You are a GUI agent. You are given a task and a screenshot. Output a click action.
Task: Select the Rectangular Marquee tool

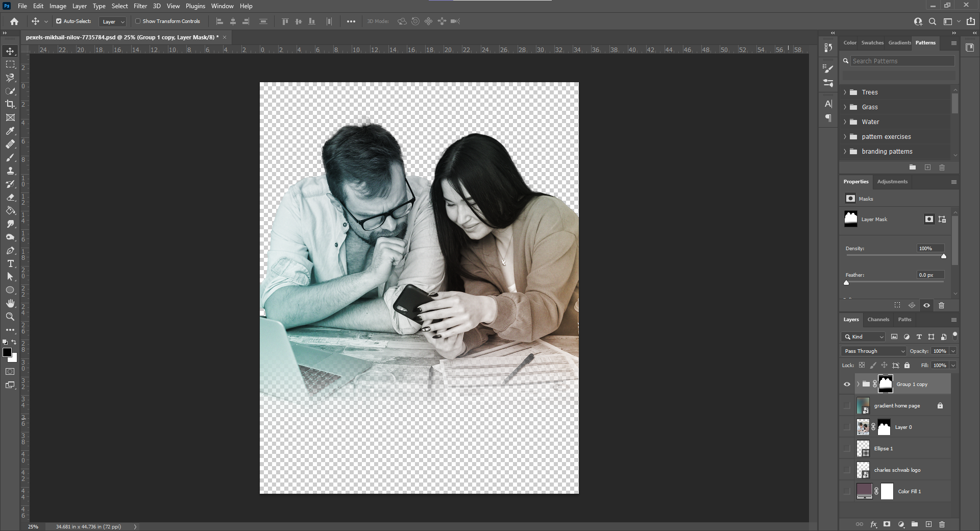[x=10, y=64]
